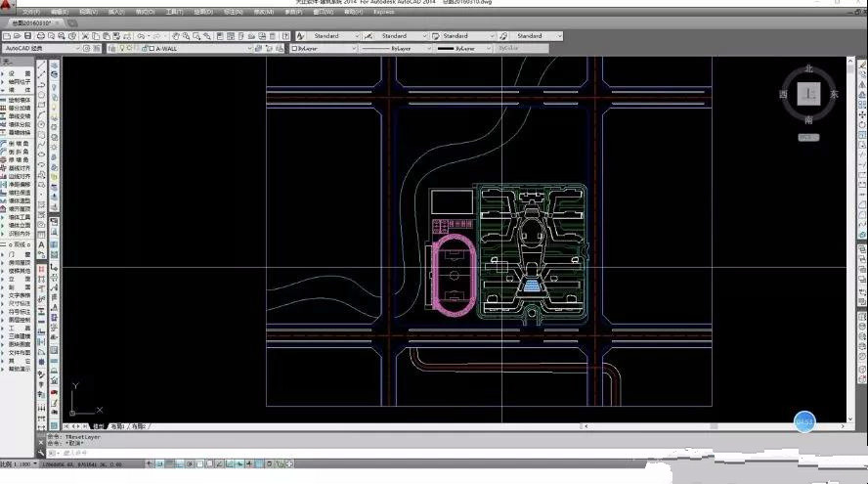Toggle the layer freeze sun icon
The height and width of the screenshot is (484, 868).
(128, 48)
